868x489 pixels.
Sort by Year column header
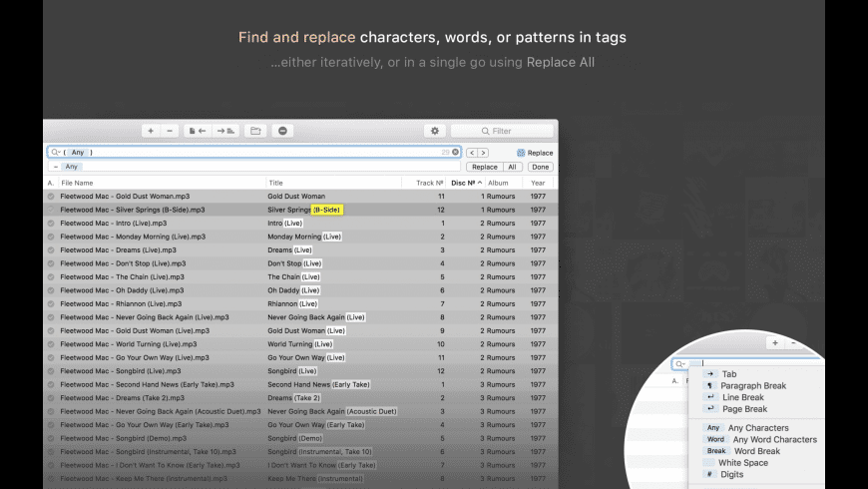[x=538, y=183]
